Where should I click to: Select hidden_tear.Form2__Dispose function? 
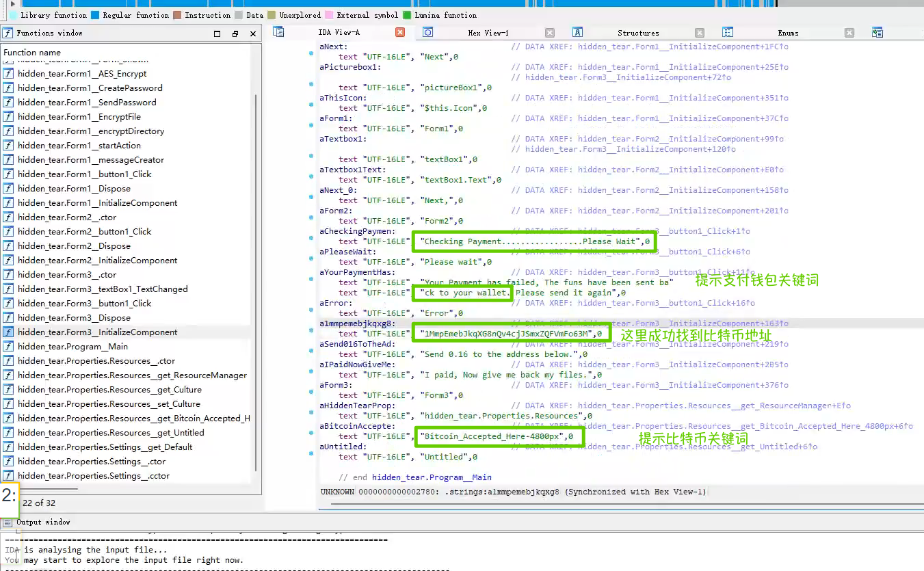click(x=74, y=245)
